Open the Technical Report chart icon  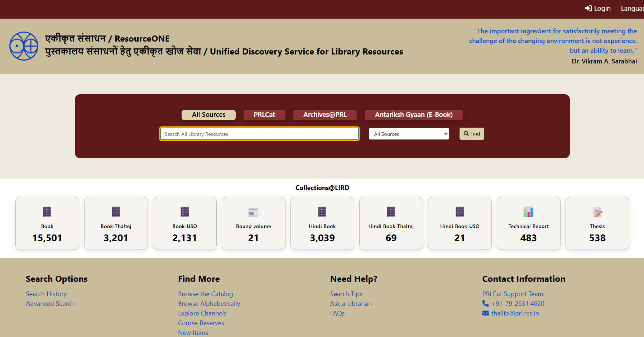(x=529, y=212)
